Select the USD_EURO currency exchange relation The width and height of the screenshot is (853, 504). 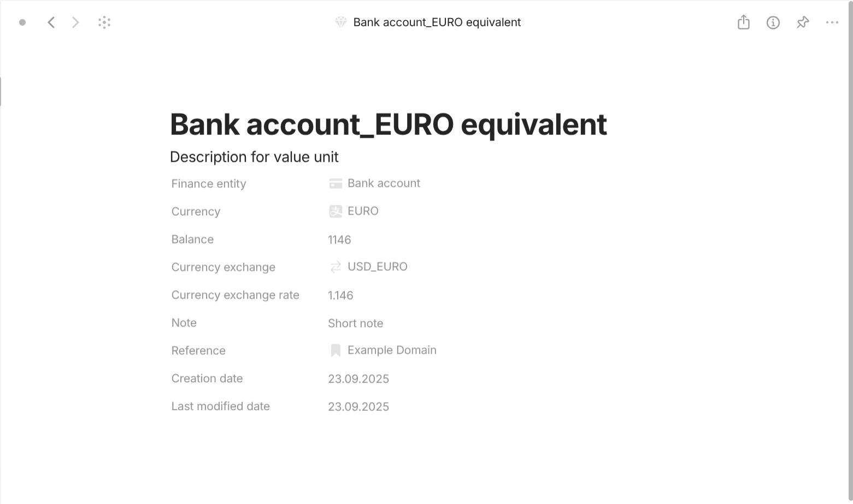point(378,266)
